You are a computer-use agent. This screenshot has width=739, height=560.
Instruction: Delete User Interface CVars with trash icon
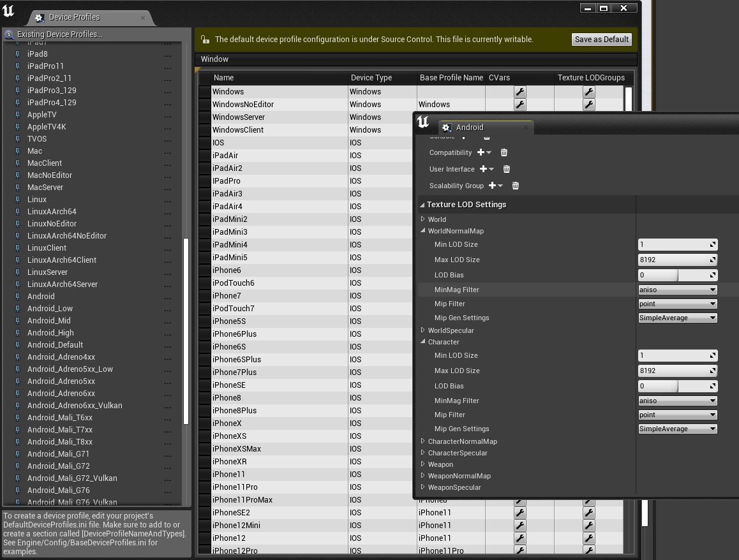click(506, 168)
